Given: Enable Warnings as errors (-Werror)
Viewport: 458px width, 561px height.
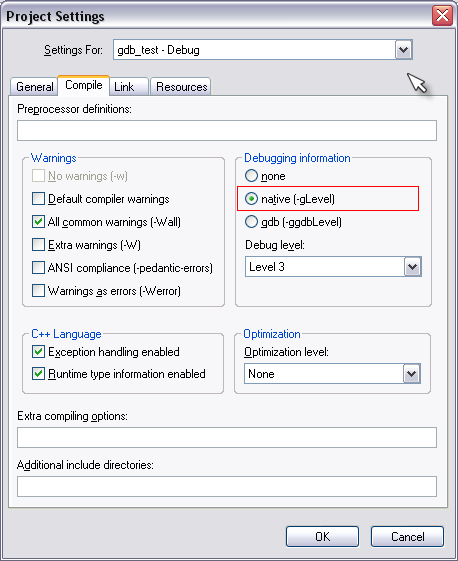Looking at the screenshot, I should point(38,291).
